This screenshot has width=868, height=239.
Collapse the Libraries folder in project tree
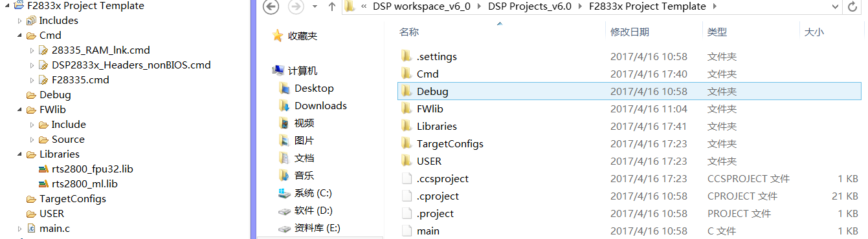click(x=19, y=154)
